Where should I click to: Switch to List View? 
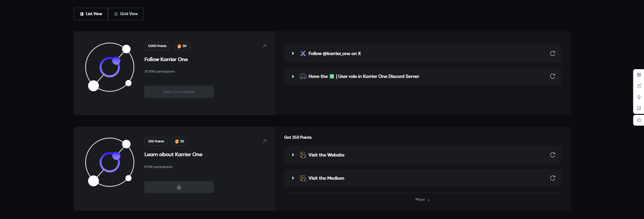tap(91, 14)
